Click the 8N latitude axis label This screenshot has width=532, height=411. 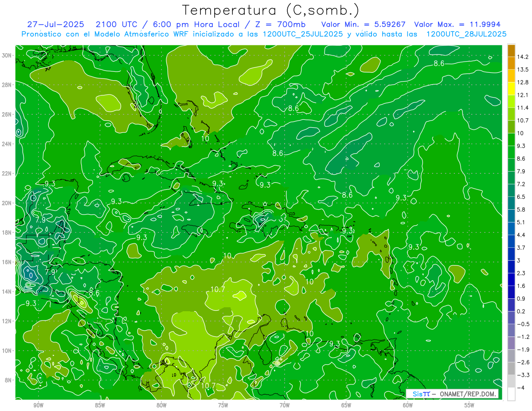point(8,380)
